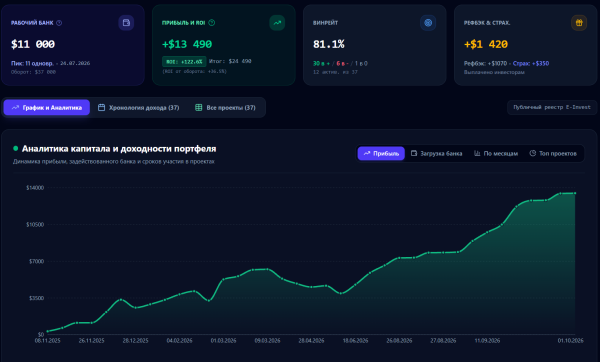Click the 12 актив. из 37 text
The image size is (600, 362).
335,72
